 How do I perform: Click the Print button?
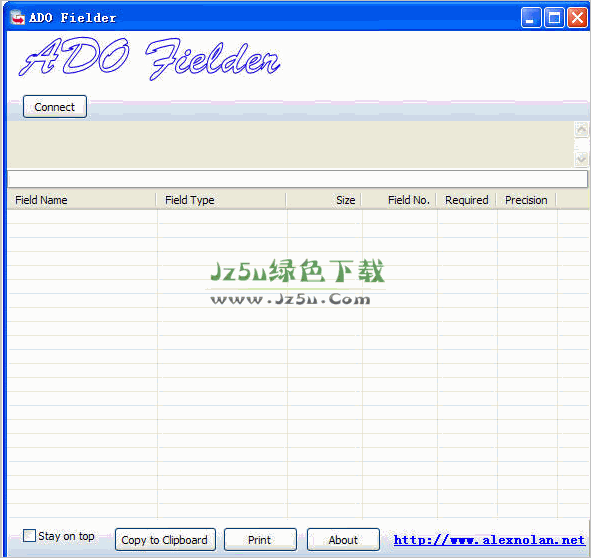click(260, 540)
